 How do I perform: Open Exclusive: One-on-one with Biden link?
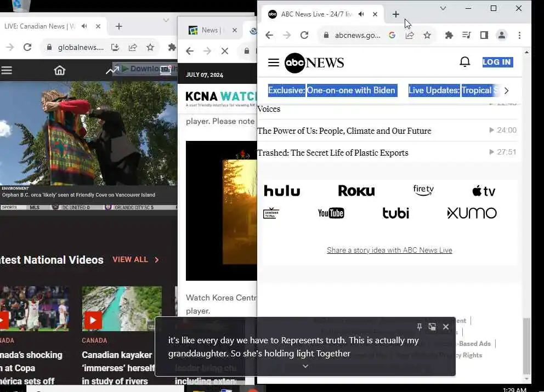point(332,90)
